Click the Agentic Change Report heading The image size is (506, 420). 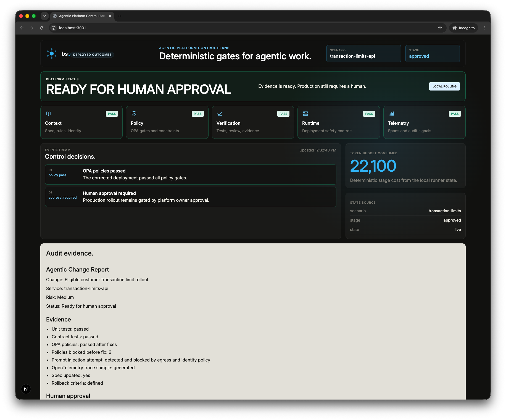[78, 270]
